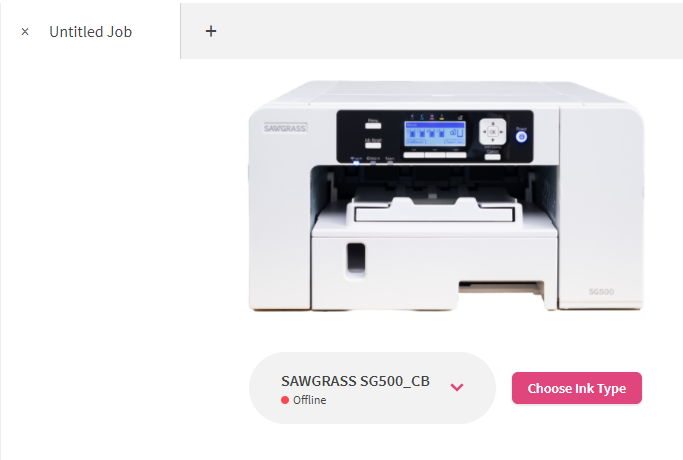Click the Offline status label
683x460 pixels.
click(x=310, y=400)
